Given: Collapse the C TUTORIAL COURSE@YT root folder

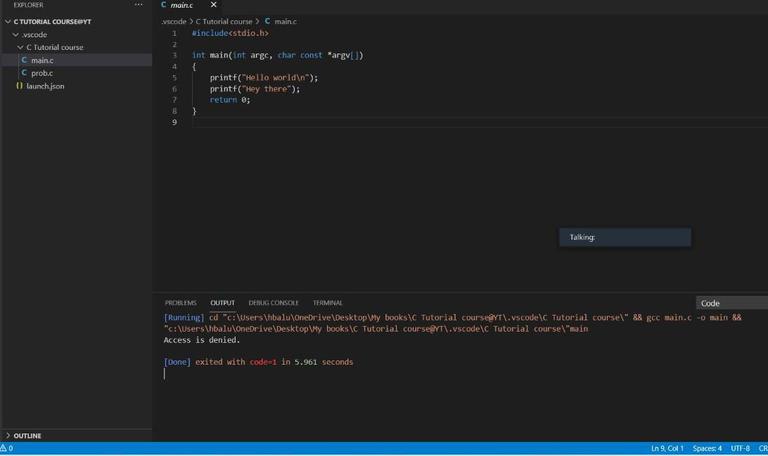Looking at the screenshot, I should coord(8,21).
